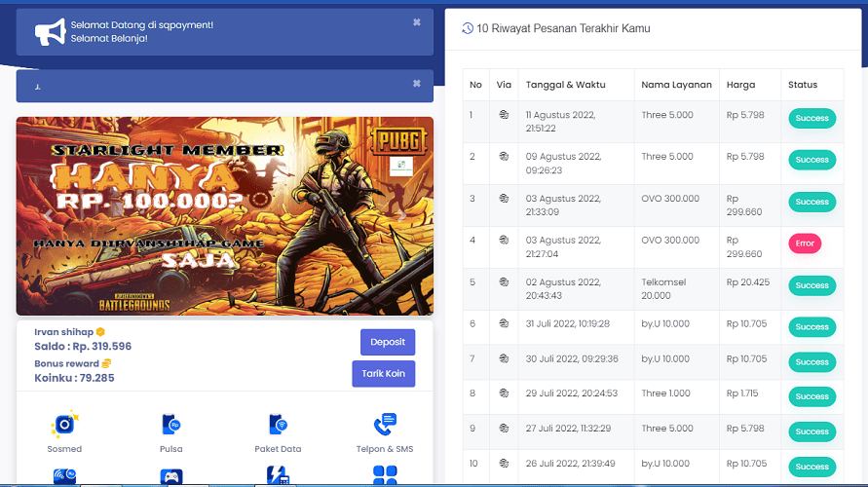Click the coins icon beside Bonus reward
This screenshot has width=868, height=487.
click(106, 363)
